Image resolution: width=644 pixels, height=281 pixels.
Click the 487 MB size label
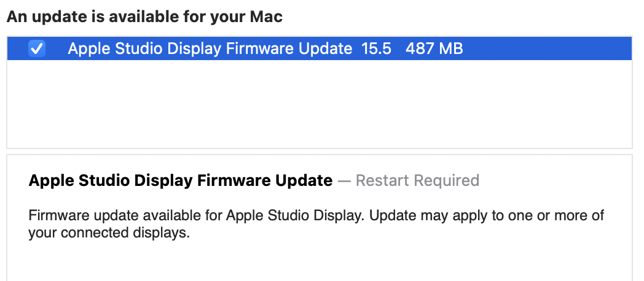[434, 48]
